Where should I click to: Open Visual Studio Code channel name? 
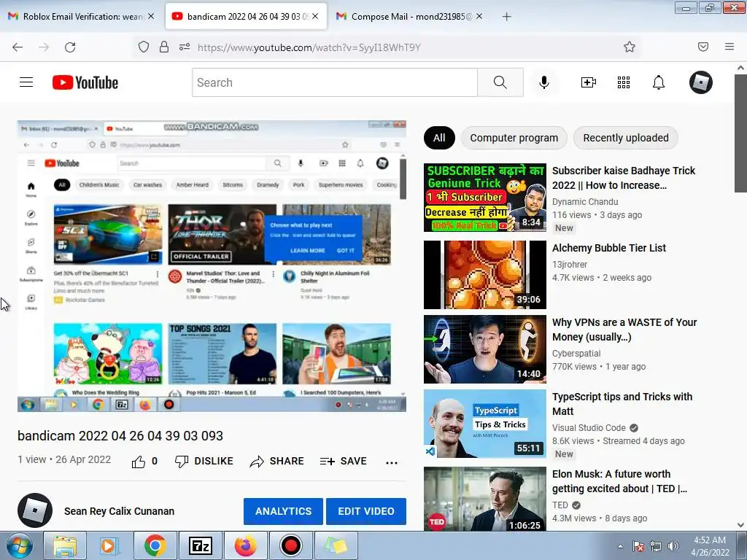point(589,427)
